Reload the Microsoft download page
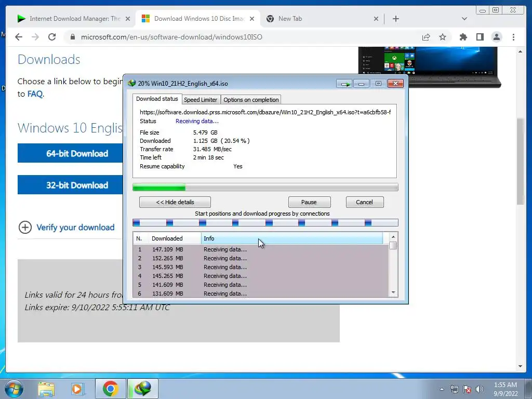The width and height of the screenshot is (532, 399). click(x=52, y=37)
